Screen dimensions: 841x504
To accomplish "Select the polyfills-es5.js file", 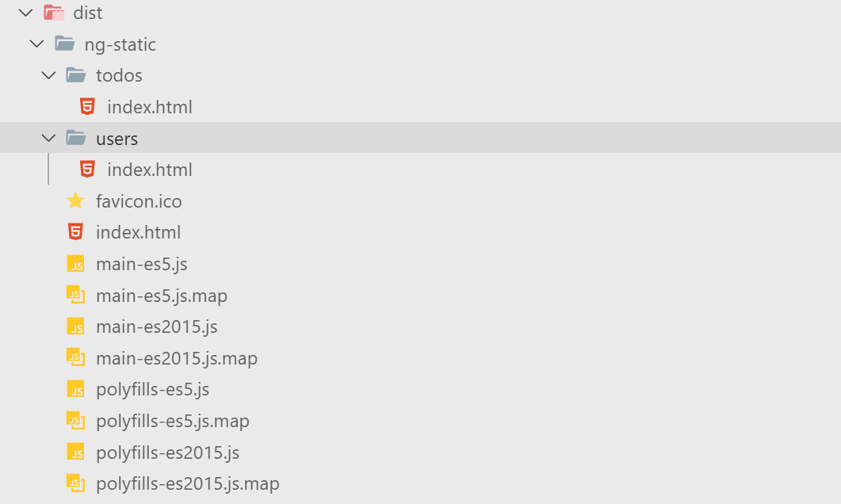I will pos(153,389).
